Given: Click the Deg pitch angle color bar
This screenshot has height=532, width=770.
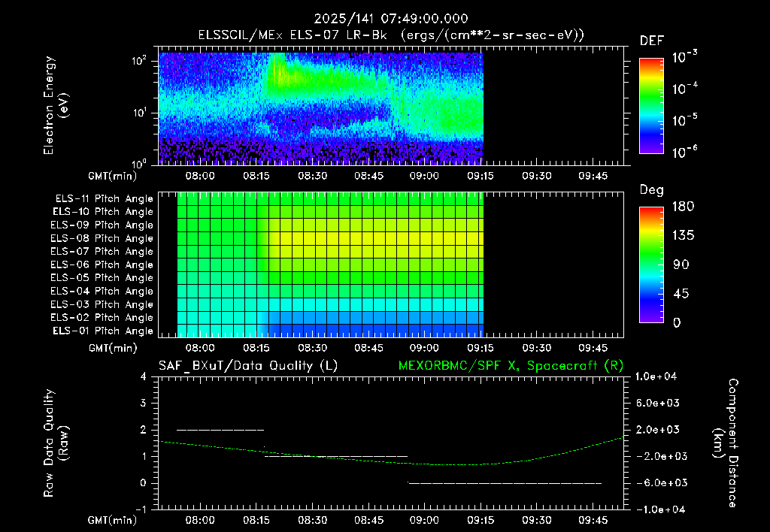Looking at the screenshot, I should click(651, 265).
